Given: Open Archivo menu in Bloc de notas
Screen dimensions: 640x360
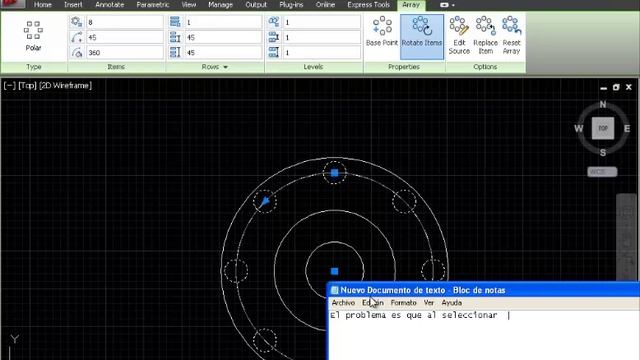Looking at the screenshot, I should [x=343, y=303].
